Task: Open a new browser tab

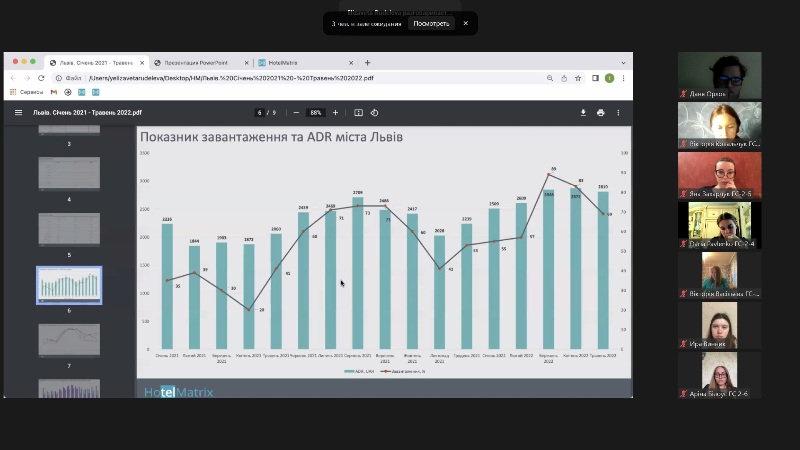Action: (x=367, y=62)
